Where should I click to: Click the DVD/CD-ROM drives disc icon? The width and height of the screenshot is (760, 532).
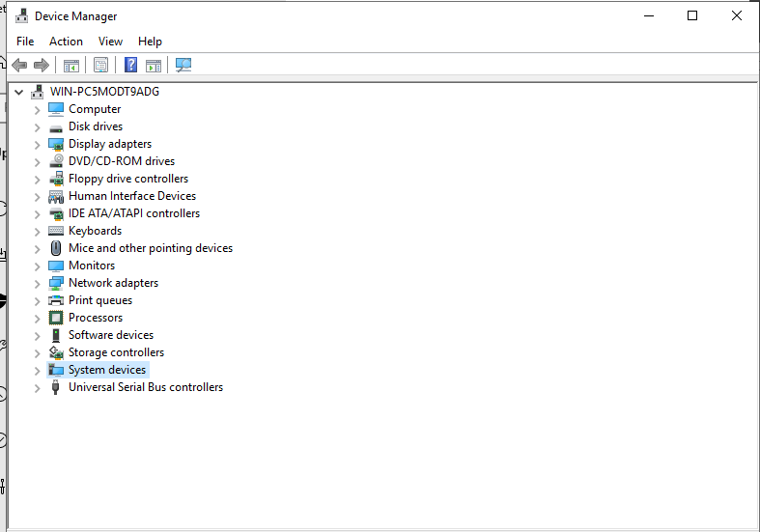56,161
